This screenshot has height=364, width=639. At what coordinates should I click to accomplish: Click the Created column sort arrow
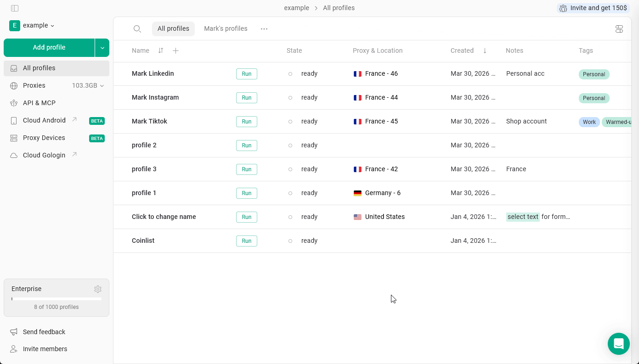485,50
